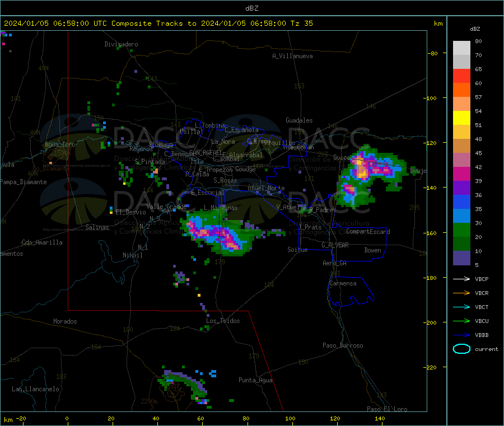Screen dimensions: 504x426
Task: Click the Valle_Grande map label
Action: pos(166,207)
